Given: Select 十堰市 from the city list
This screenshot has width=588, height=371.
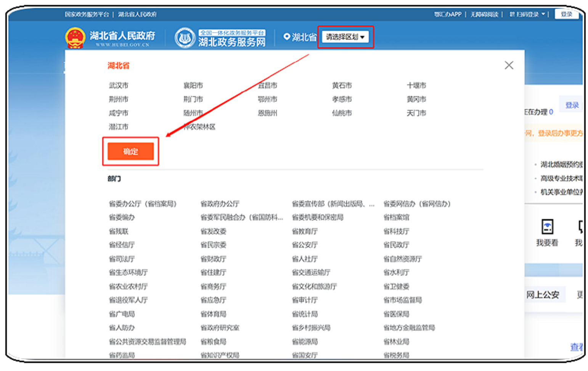Looking at the screenshot, I should coord(416,85).
